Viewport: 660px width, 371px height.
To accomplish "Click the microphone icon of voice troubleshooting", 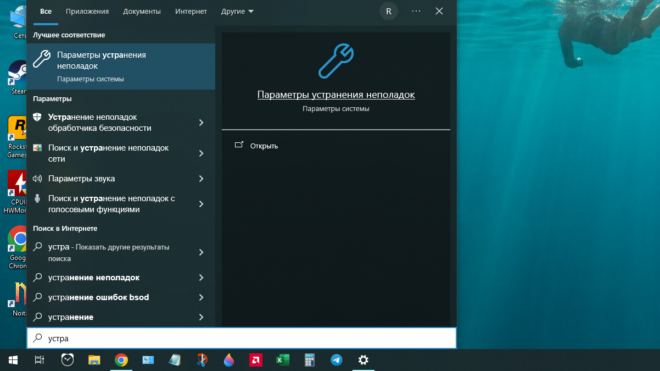I will click(x=37, y=198).
